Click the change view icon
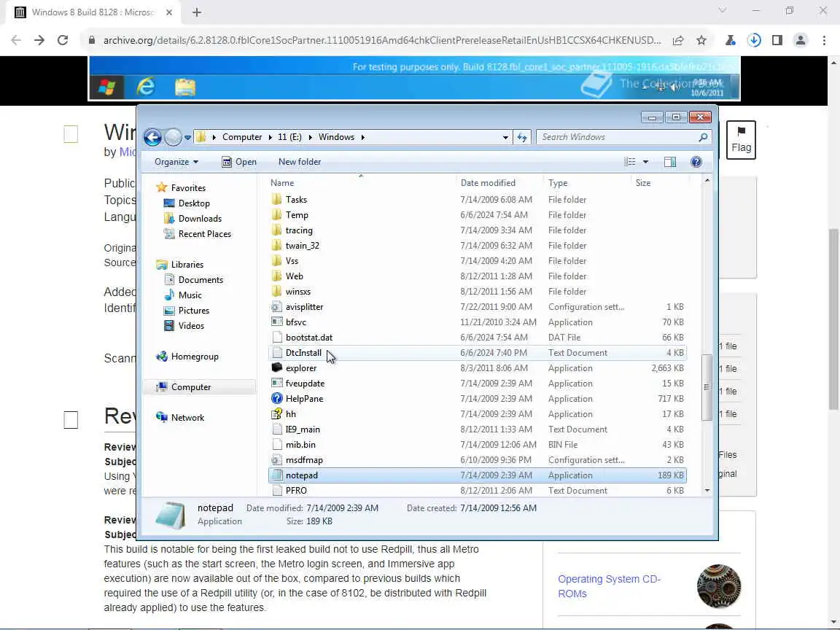The height and width of the screenshot is (630, 840). click(x=630, y=162)
